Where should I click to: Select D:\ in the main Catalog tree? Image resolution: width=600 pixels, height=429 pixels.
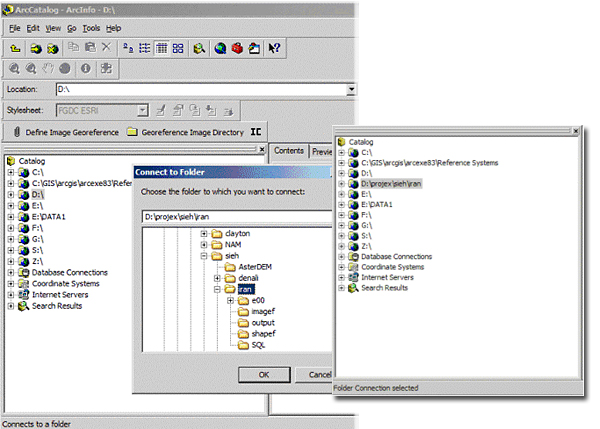tap(38, 194)
